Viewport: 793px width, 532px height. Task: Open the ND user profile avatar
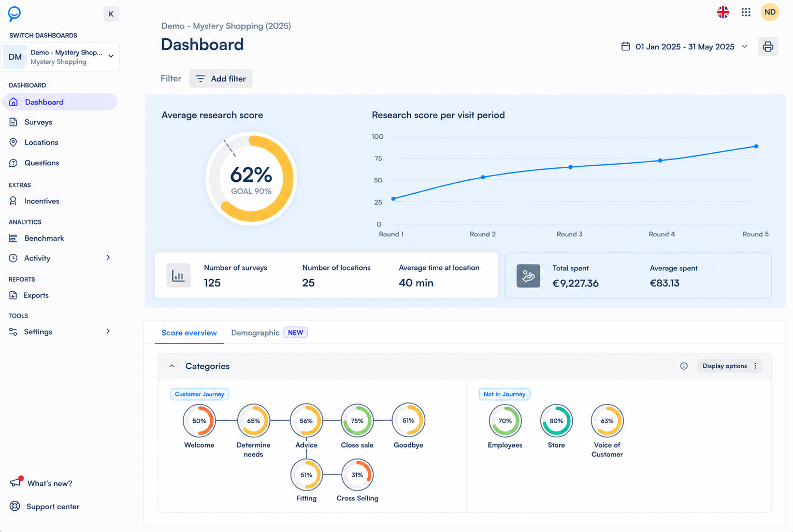pyautogui.click(x=770, y=12)
